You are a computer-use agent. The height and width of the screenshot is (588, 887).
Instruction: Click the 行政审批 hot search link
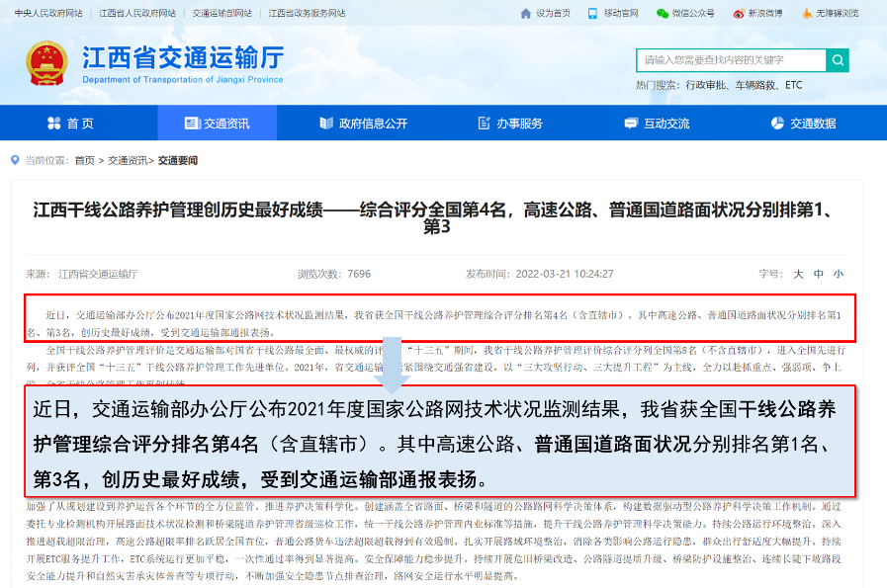pyautogui.click(x=705, y=85)
